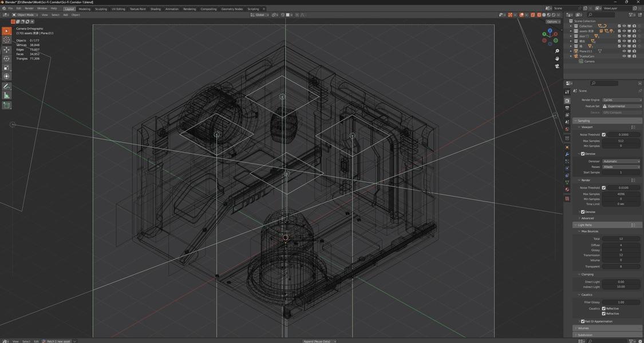Select the Measure tool

click(7, 95)
